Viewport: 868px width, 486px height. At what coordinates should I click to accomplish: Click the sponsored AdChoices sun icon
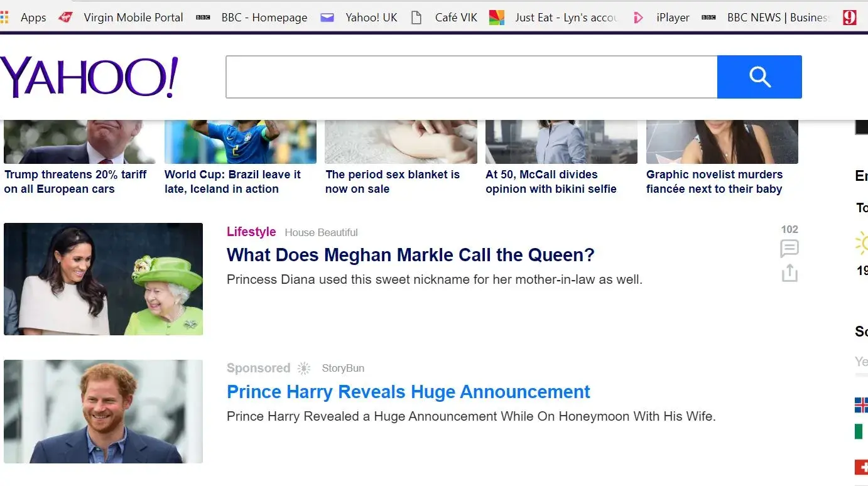304,368
